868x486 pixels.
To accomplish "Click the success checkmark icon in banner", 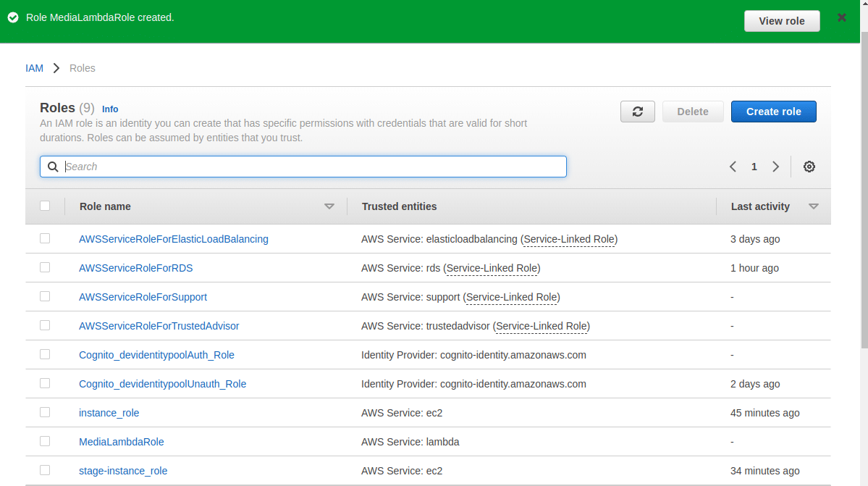I will point(13,17).
